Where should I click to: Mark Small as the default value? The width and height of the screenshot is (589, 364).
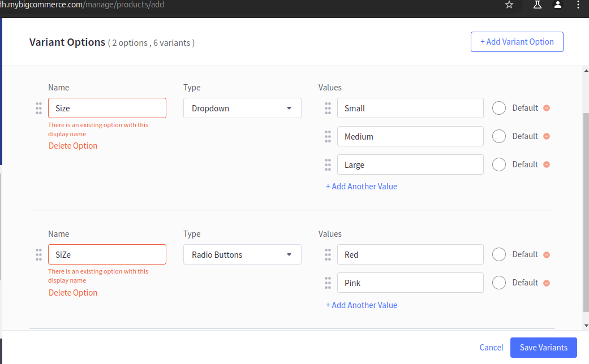coord(498,108)
